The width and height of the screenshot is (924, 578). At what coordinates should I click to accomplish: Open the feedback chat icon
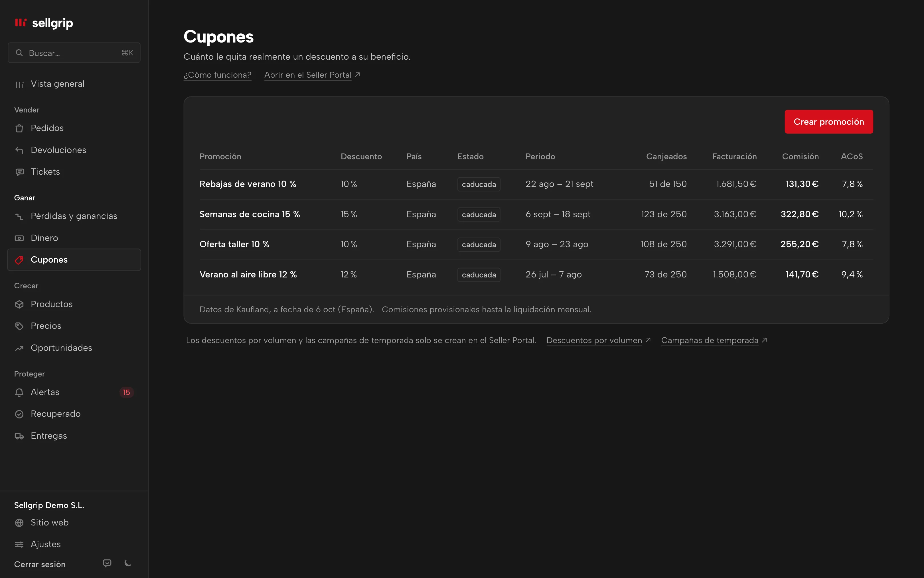(107, 563)
